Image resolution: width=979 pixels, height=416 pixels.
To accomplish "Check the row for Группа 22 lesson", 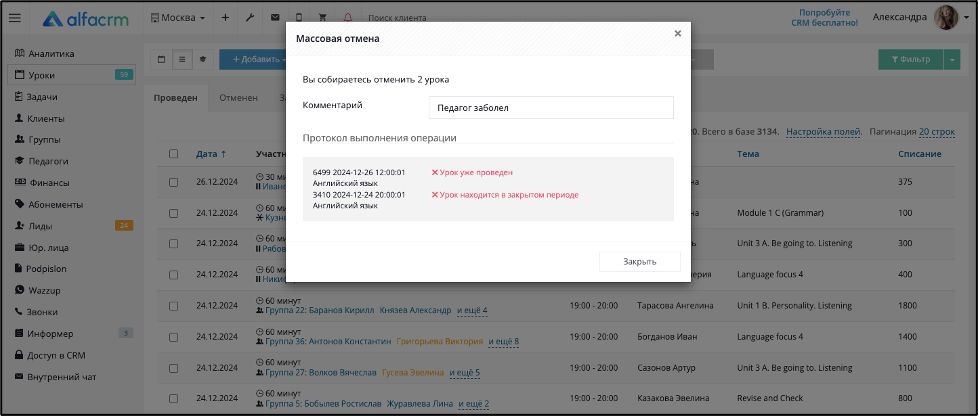I will pos(174,305).
